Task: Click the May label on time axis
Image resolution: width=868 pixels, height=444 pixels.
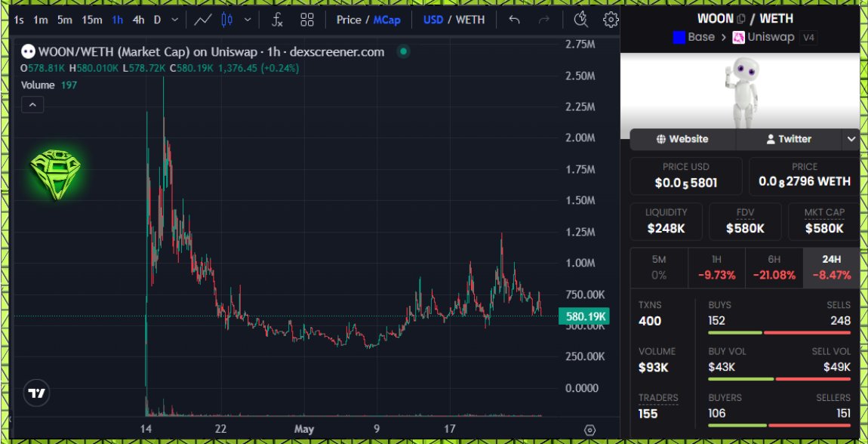Action: pyautogui.click(x=304, y=429)
